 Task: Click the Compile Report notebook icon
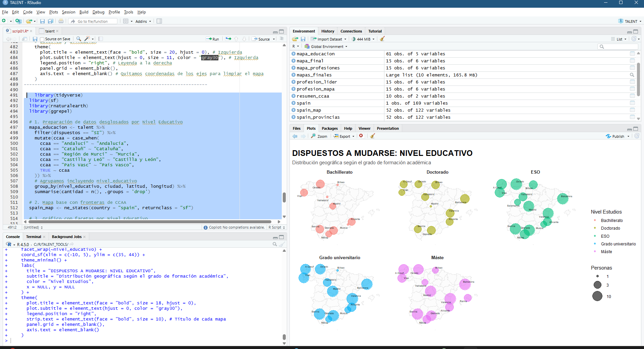(101, 39)
